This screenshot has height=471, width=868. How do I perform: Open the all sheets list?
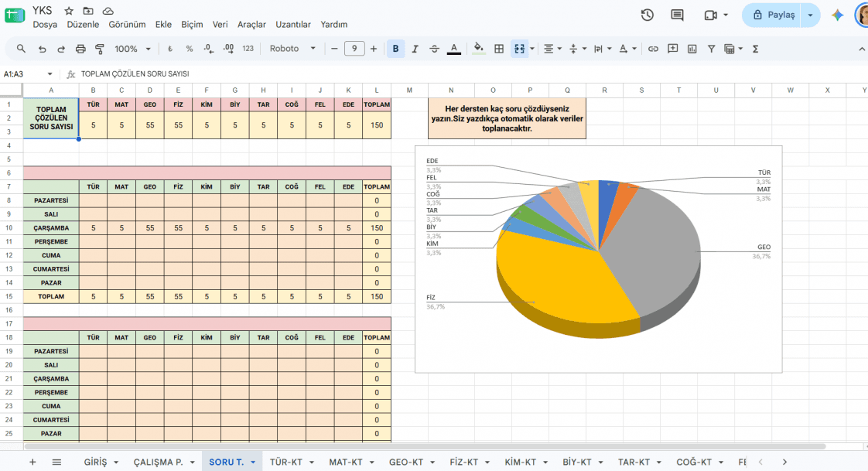pyautogui.click(x=56, y=462)
